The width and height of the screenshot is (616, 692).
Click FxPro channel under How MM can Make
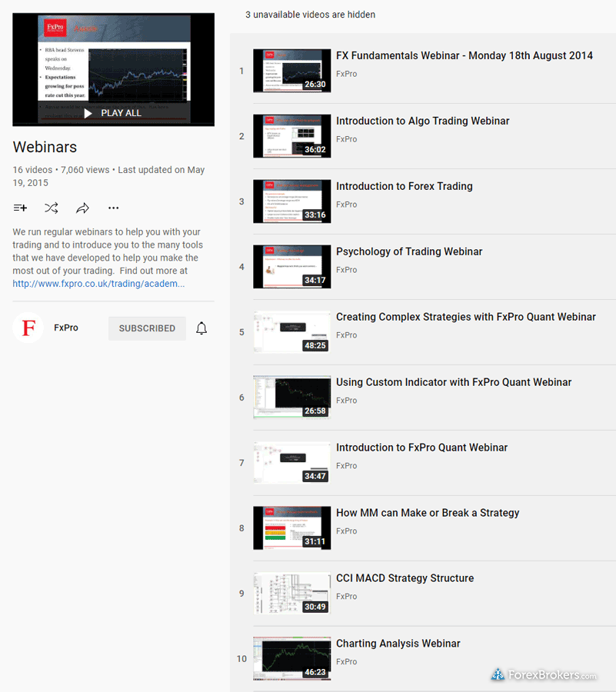346,531
